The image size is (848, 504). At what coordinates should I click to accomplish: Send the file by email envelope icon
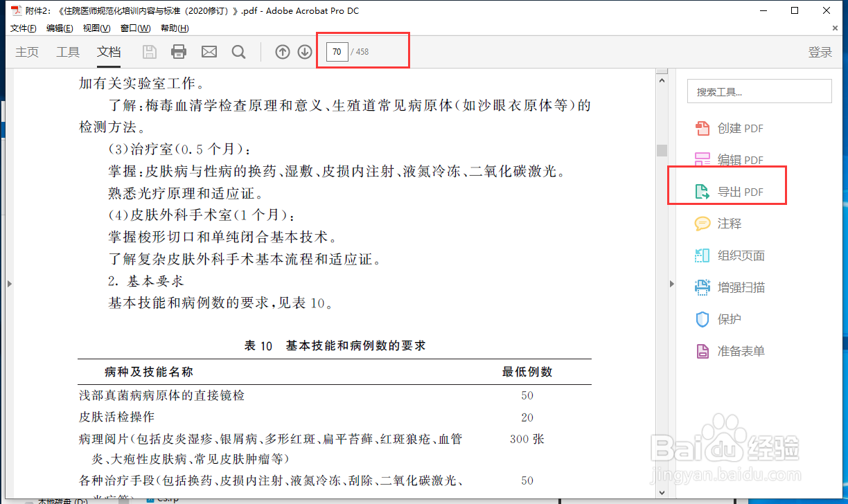209,52
